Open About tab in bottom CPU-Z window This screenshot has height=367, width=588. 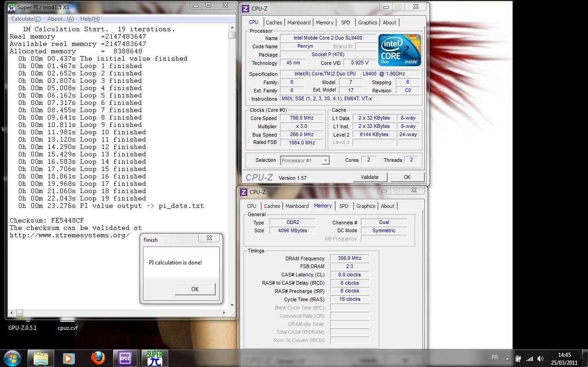(388, 206)
